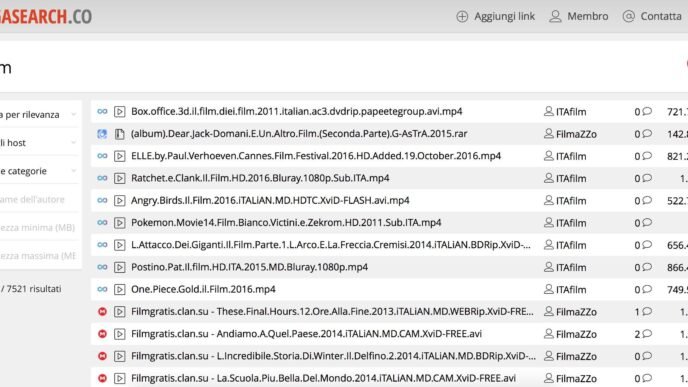Click the 7521 risultati count text
The width and height of the screenshot is (688, 387).
coord(31,289)
